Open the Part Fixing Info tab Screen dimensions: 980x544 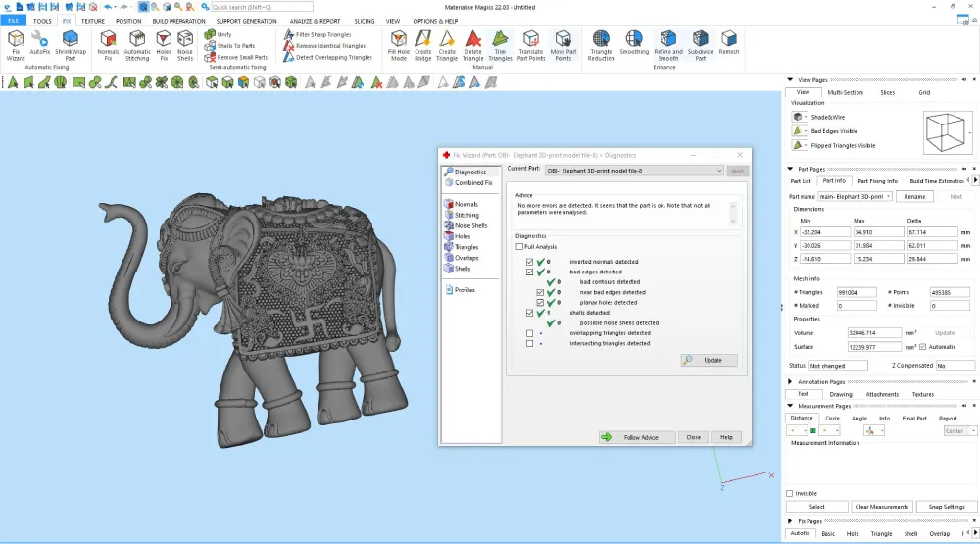pyautogui.click(x=877, y=180)
